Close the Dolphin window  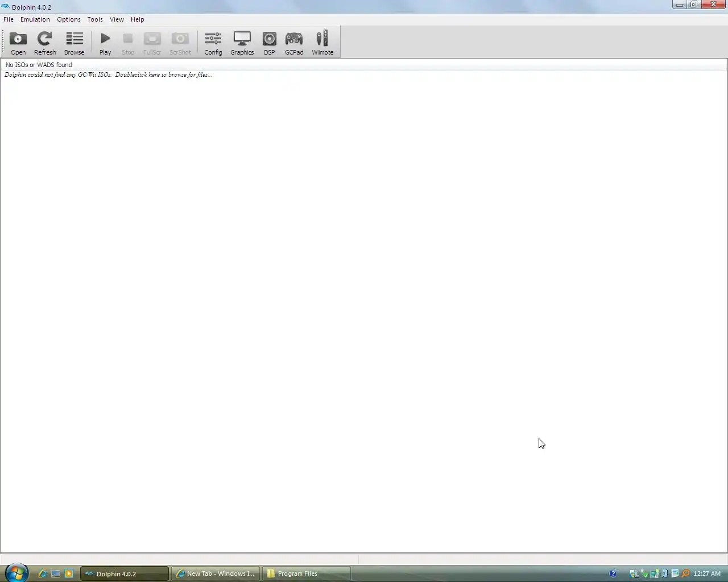(713, 5)
